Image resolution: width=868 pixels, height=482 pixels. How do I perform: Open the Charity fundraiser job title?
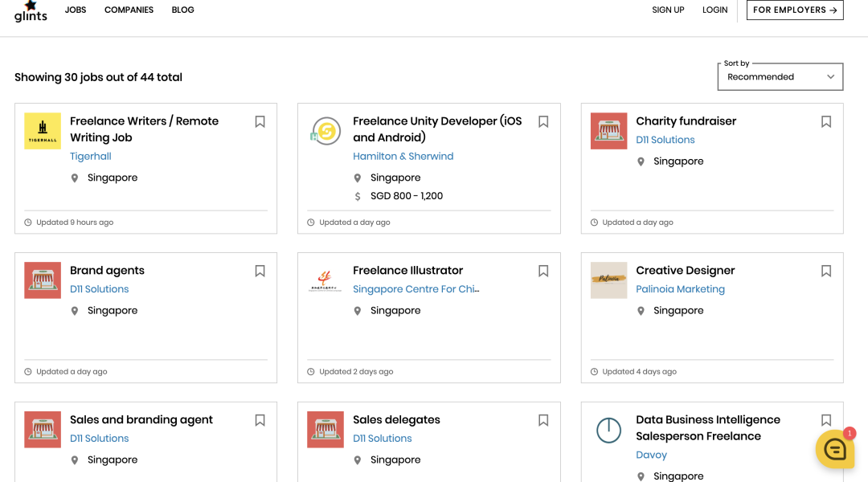coord(686,121)
